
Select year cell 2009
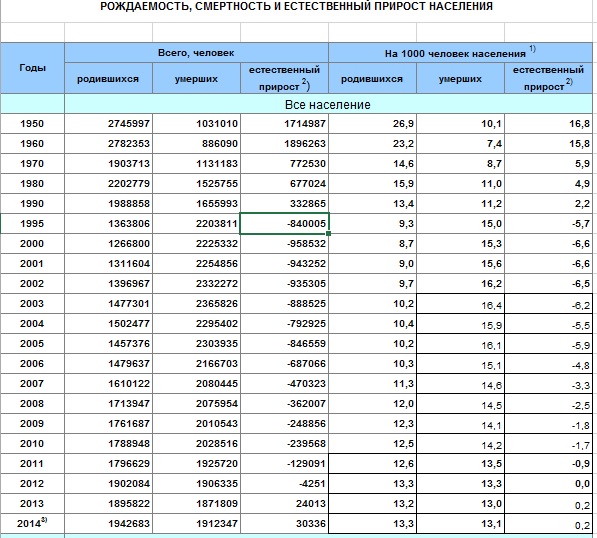(x=32, y=423)
